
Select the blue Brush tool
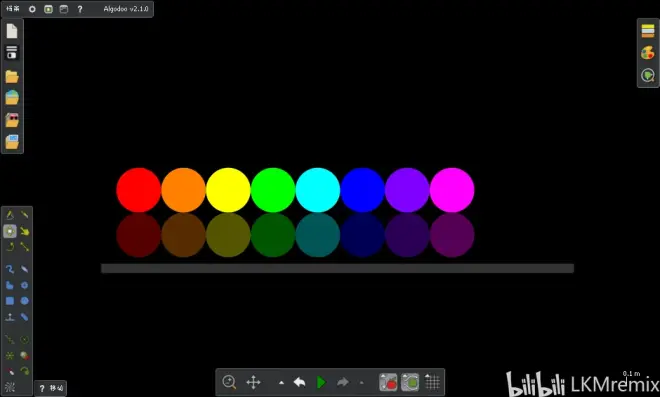(x=10, y=269)
